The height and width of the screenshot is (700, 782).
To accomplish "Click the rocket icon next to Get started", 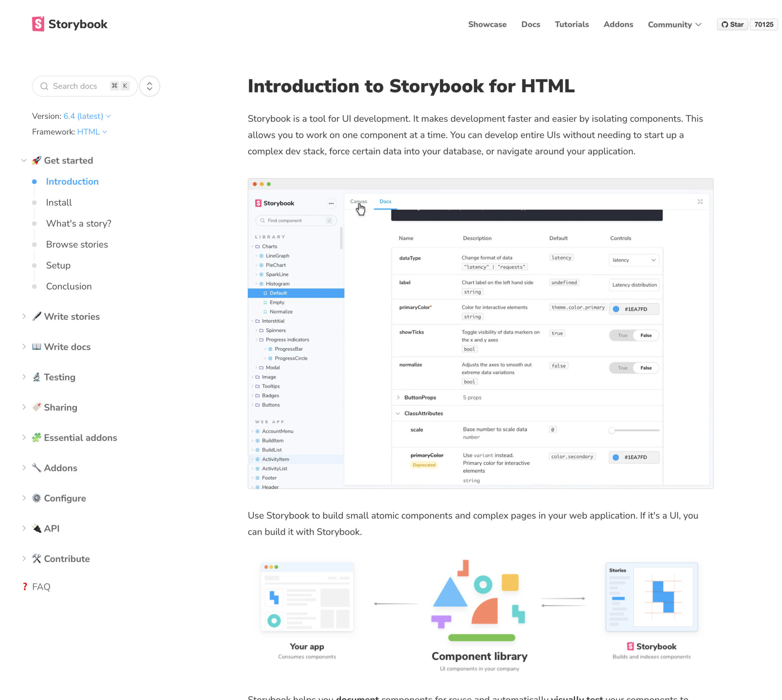I will pyautogui.click(x=37, y=160).
